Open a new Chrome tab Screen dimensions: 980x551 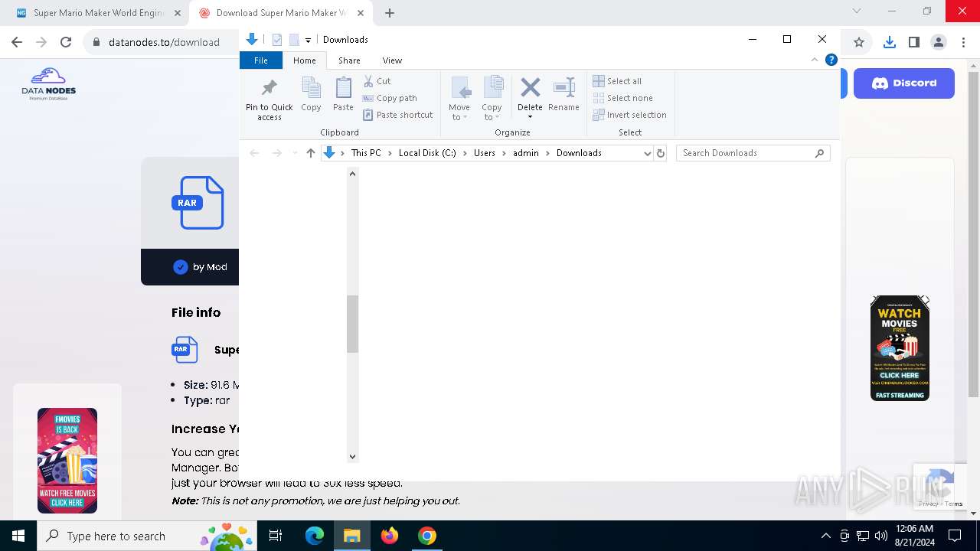pos(390,13)
